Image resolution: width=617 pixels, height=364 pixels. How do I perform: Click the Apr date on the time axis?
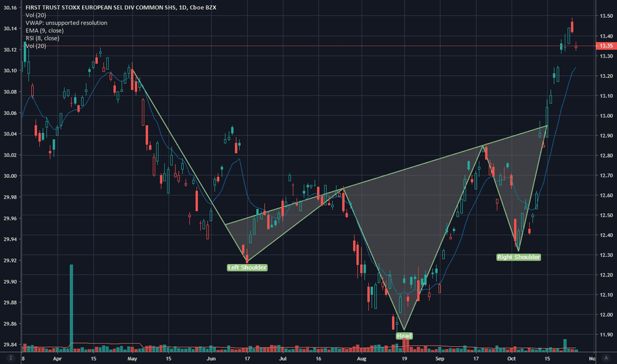coord(57,359)
